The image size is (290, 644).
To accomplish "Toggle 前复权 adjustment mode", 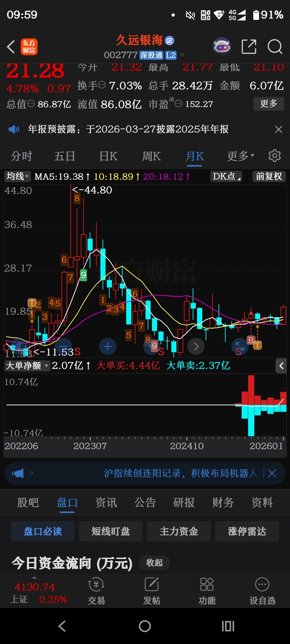I will pos(269,176).
